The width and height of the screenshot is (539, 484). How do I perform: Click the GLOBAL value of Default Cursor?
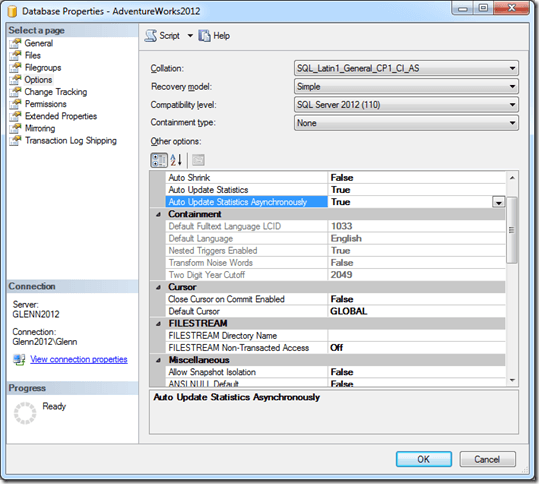click(x=349, y=311)
